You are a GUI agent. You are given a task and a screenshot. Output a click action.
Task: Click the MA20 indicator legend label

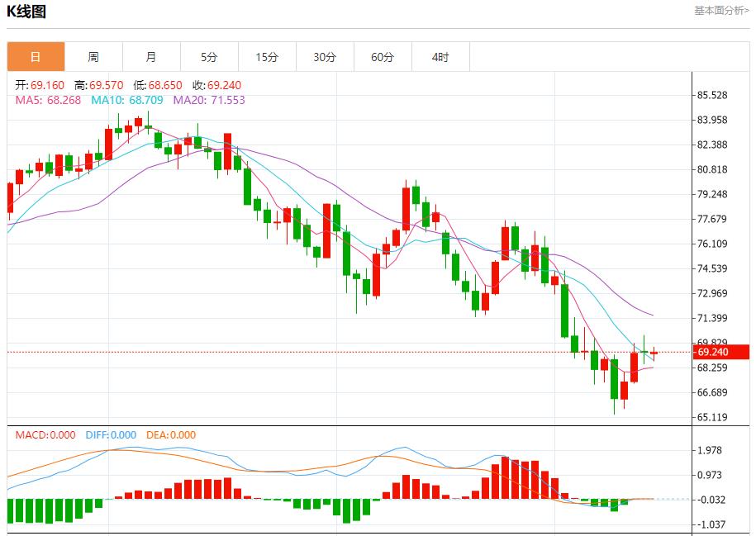coord(208,100)
